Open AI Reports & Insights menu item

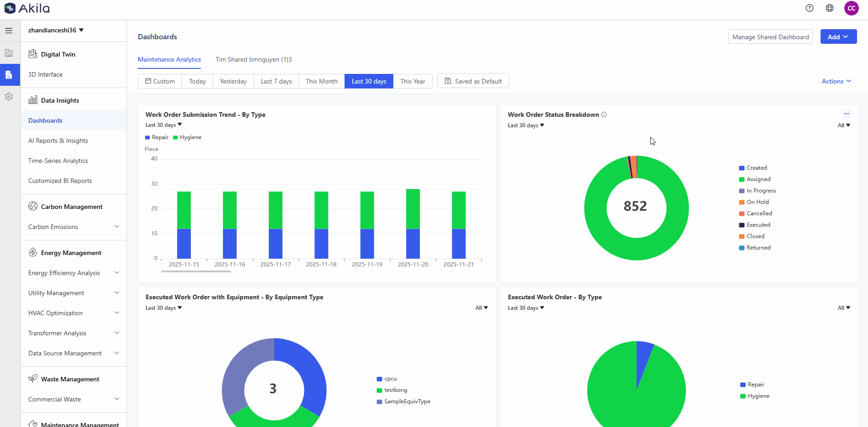tap(58, 141)
